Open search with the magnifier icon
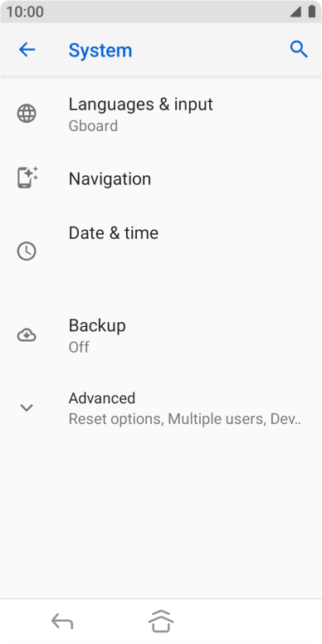Screen dimensions: 322x644 tap(299, 49)
